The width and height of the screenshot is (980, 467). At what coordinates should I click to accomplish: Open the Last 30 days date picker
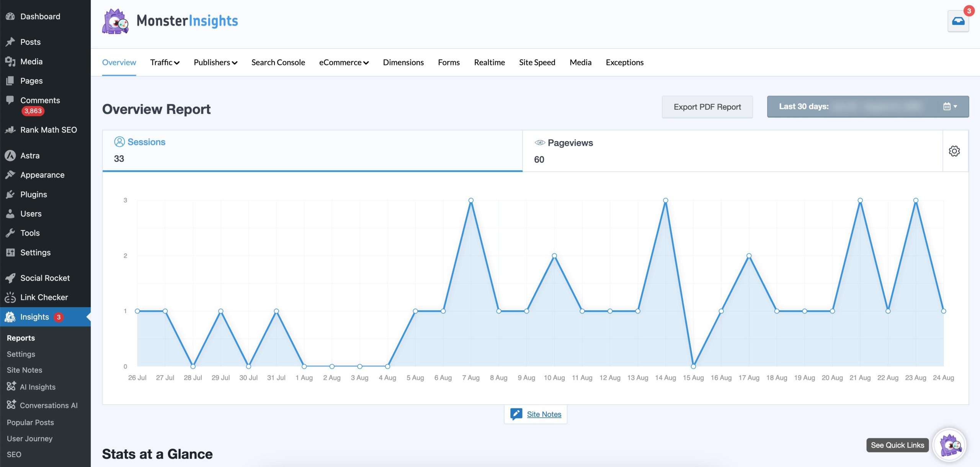tap(868, 107)
